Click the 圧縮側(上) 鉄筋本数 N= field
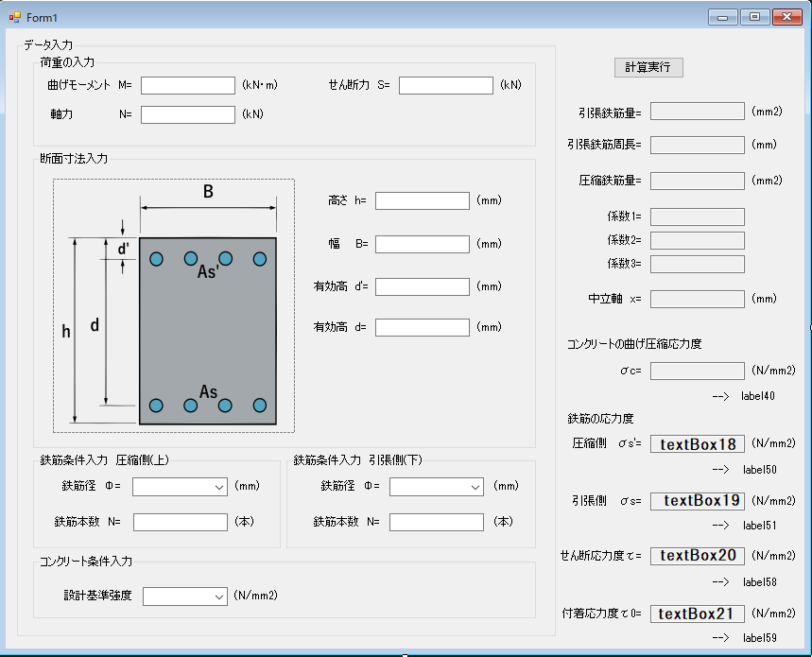 pos(181,522)
